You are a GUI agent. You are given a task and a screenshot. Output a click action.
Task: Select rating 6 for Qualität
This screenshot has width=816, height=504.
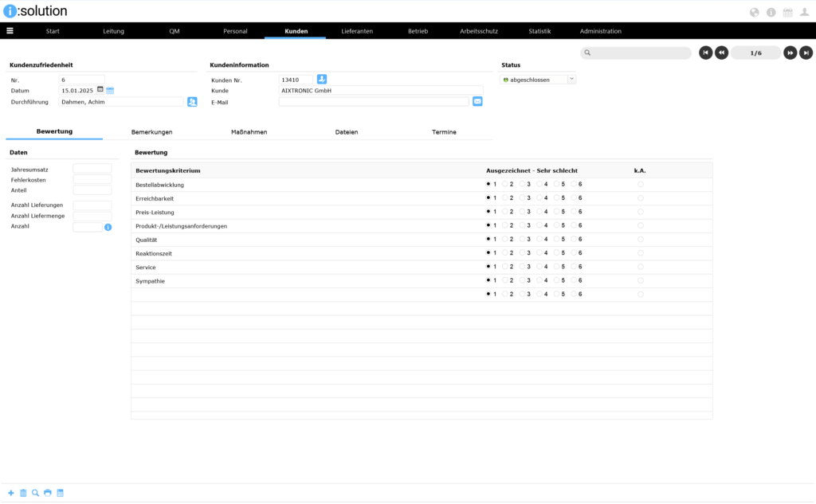[575, 239]
